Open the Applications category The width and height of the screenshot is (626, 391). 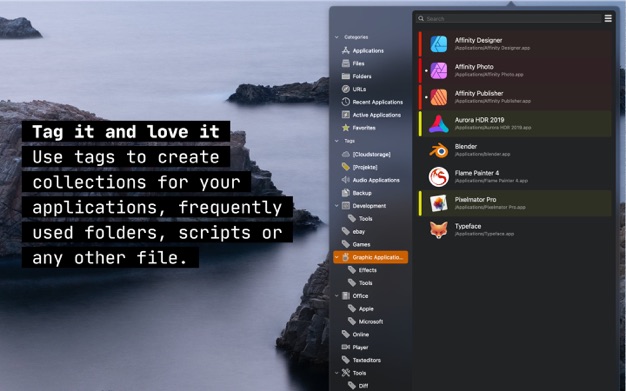click(363, 51)
